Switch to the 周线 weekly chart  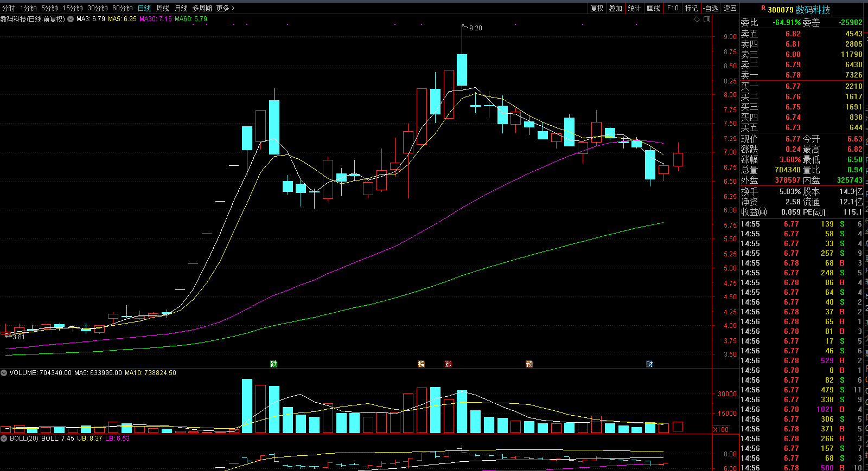pyautogui.click(x=163, y=8)
